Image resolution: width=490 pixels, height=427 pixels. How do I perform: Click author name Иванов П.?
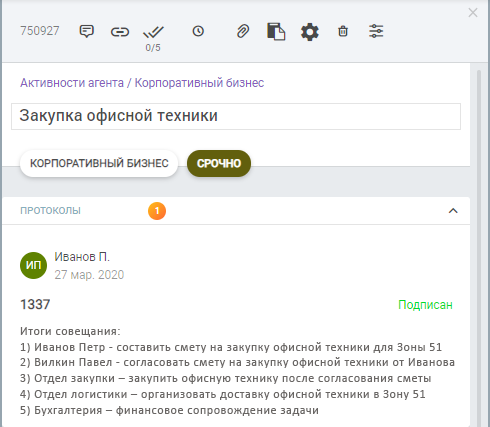[x=82, y=257]
